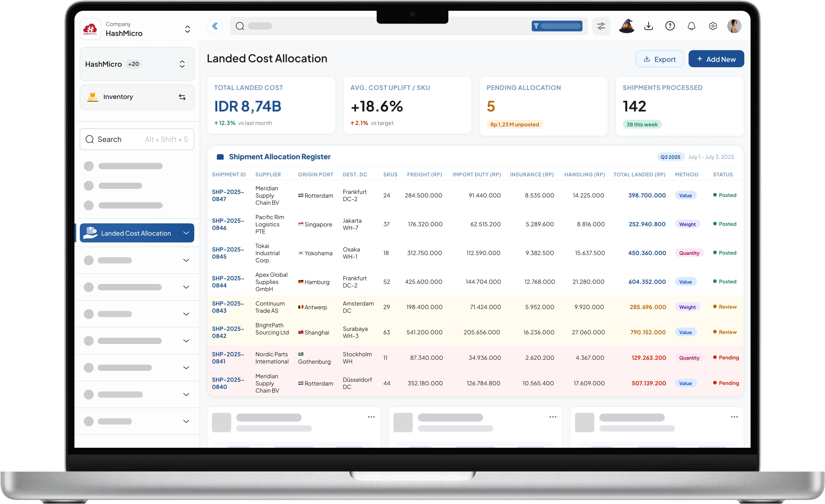Click the Export button
The width and height of the screenshot is (825, 504).
(660, 59)
